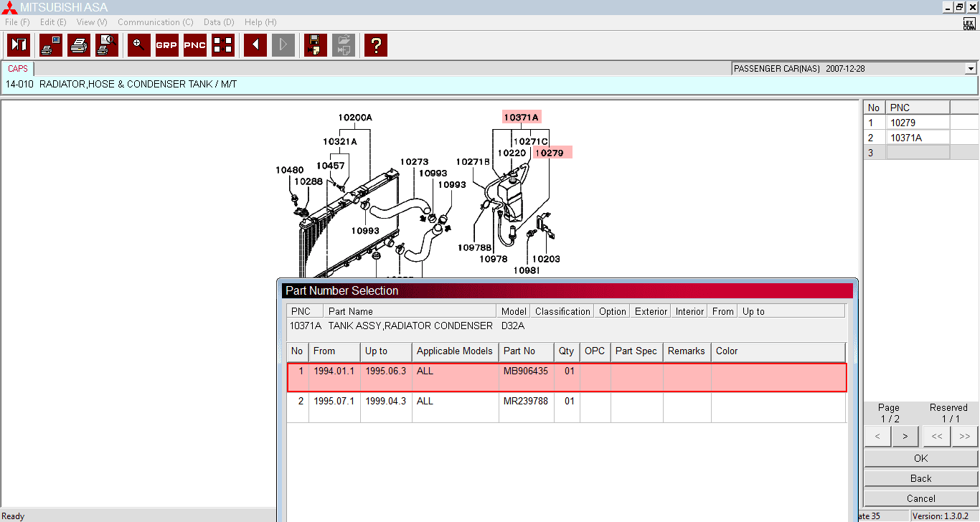Image resolution: width=980 pixels, height=522 pixels.
Task: Click the greyed open folder icon
Action: point(344,45)
